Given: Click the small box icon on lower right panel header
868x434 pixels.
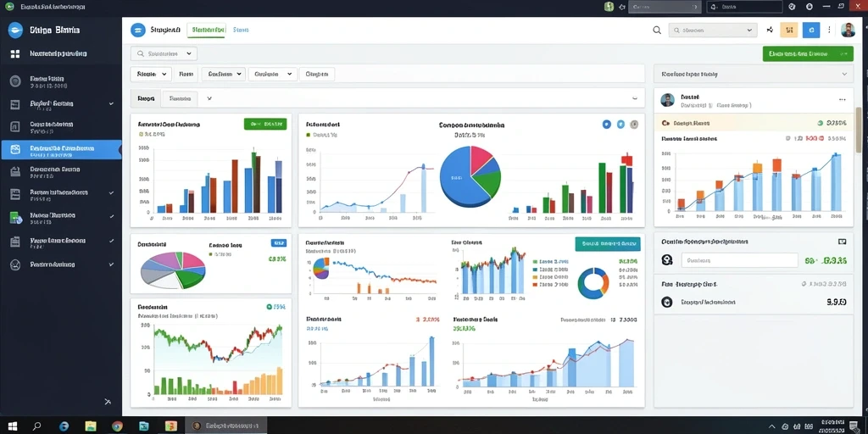Looking at the screenshot, I should coord(842,242).
